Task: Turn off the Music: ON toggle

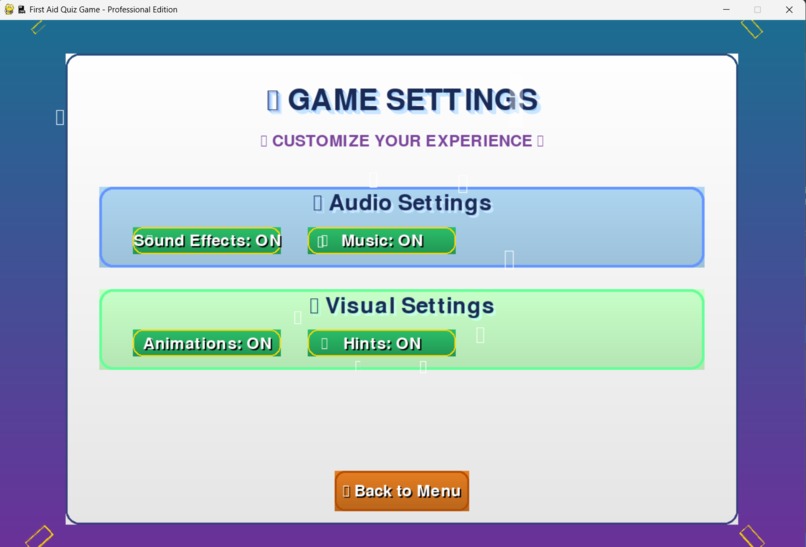Action: [x=381, y=241]
